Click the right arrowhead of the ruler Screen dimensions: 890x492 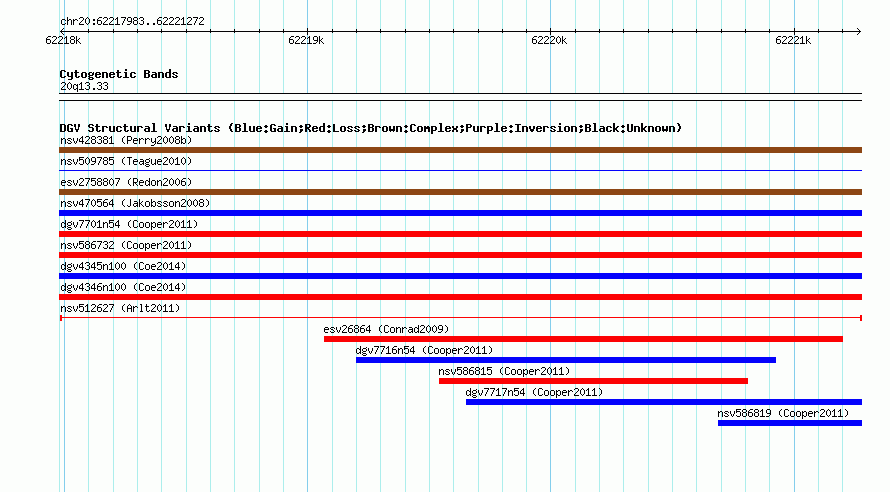click(x=859, y=31)
